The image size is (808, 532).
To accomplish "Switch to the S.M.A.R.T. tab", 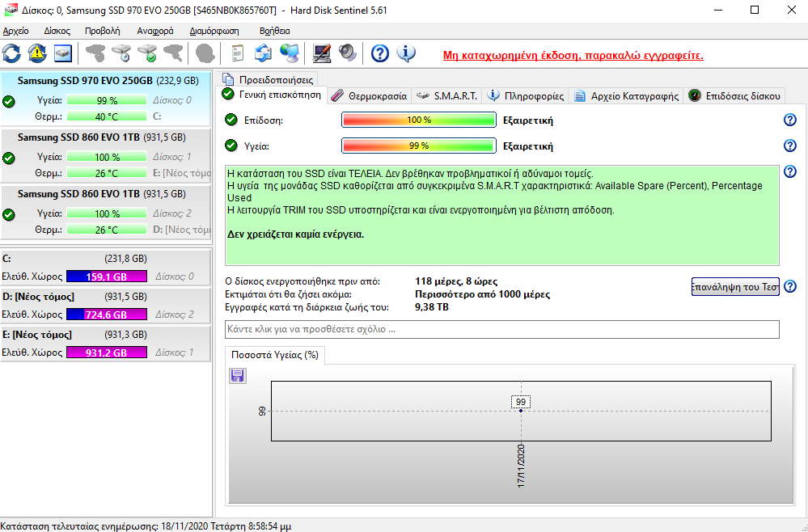I will [x=447, y=95].
